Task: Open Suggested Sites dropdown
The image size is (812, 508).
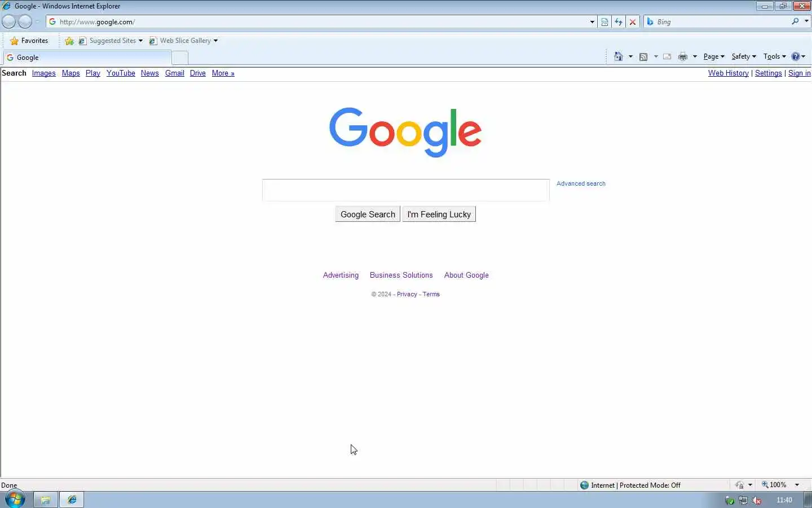Action: [x=111, y=41]
